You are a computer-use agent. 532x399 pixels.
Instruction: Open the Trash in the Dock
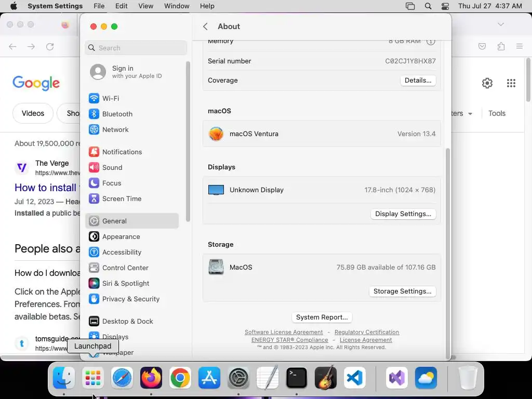[468, 378]
